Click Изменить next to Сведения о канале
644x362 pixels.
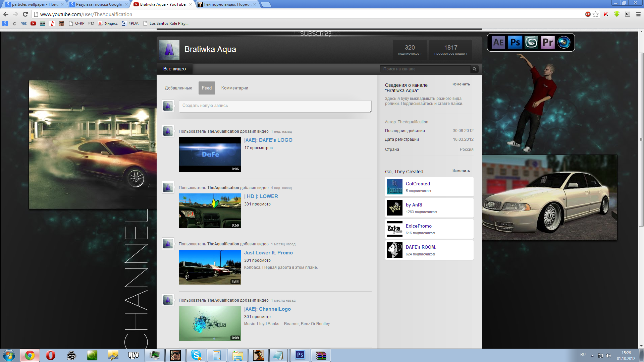tap(461, 84)
